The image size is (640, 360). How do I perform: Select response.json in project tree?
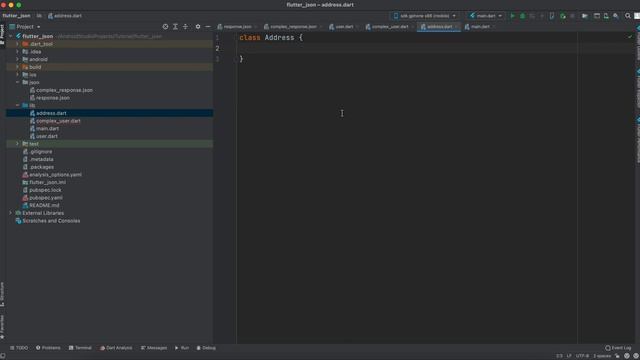pos(53,98)
